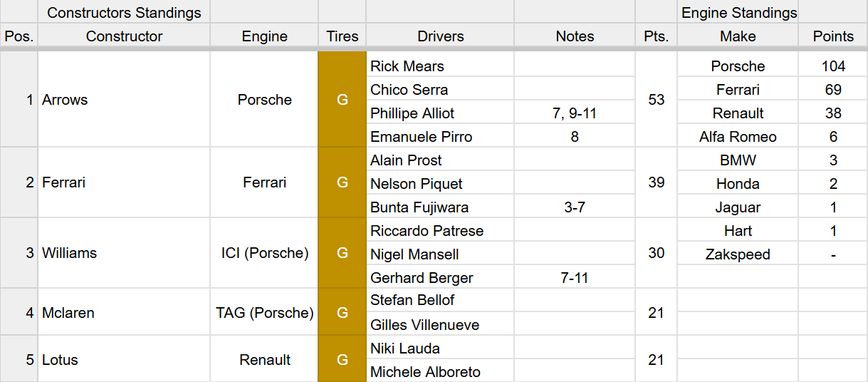Select driver 'Phillipe Alliot'

[x=440, y=113]
